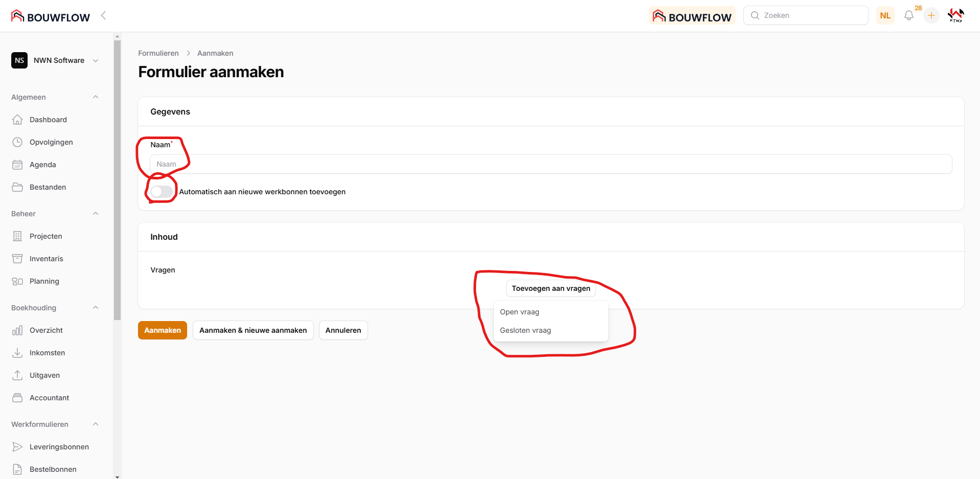Click the notifications bell icon
The height and width of the screenshot is (479, 980).
[x=908, y=16]
